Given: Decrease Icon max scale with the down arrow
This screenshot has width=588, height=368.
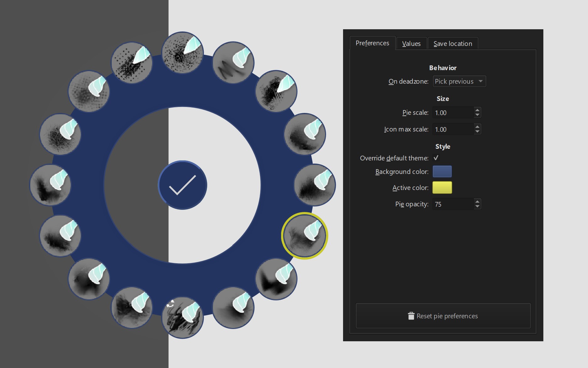Looking at the screenshot, I should (x=477, y=131).
